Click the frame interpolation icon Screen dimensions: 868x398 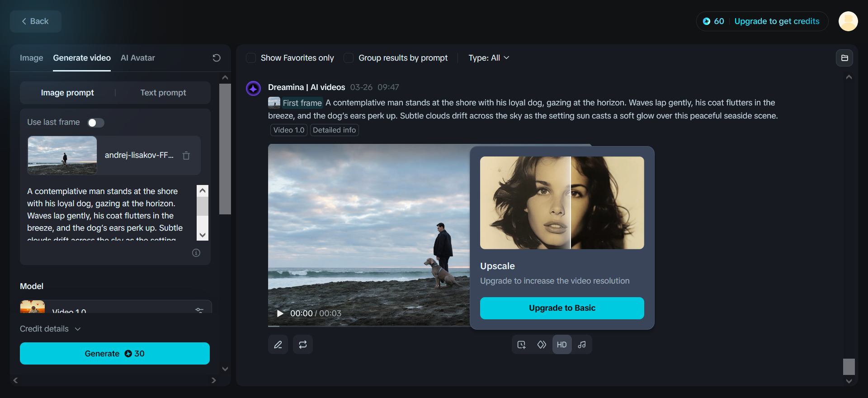click(542, 345)
